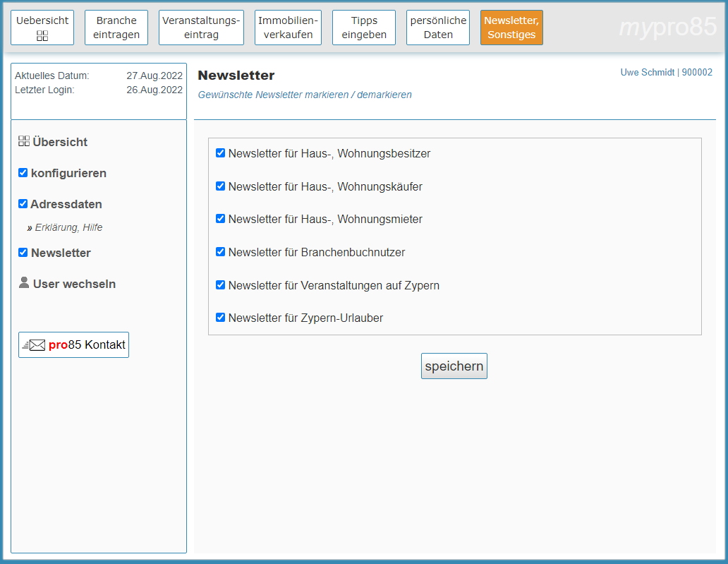Click the checkmark icon beside Adressdaten
The height and width of the screenshot is (564, 728).
coord(23,204)
